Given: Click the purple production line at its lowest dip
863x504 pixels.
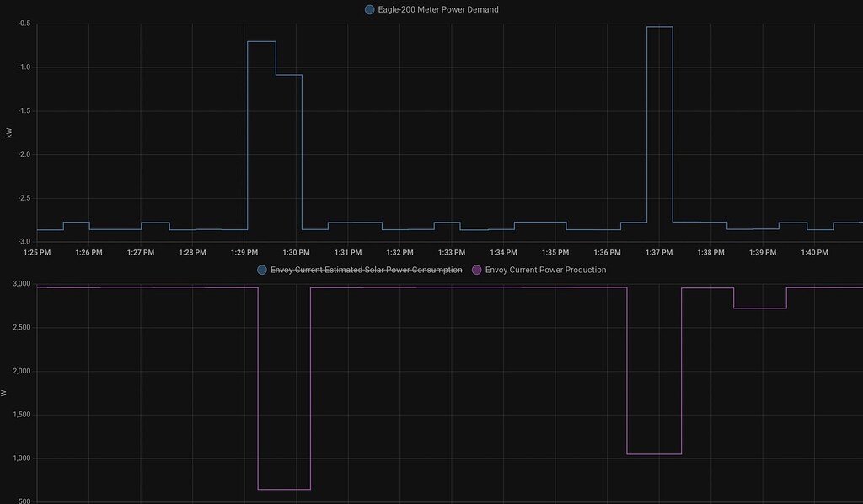Looking at the screenshot, I should (284, 487).
